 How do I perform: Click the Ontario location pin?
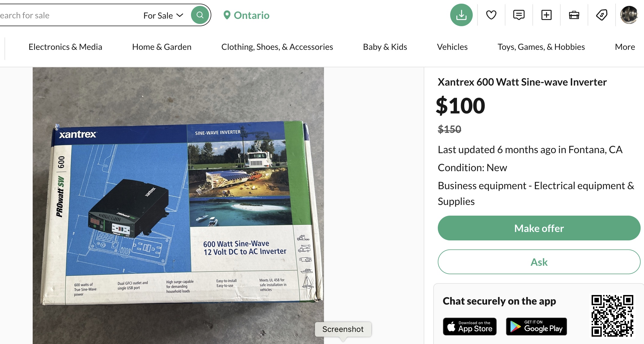[x=227, y=15]
